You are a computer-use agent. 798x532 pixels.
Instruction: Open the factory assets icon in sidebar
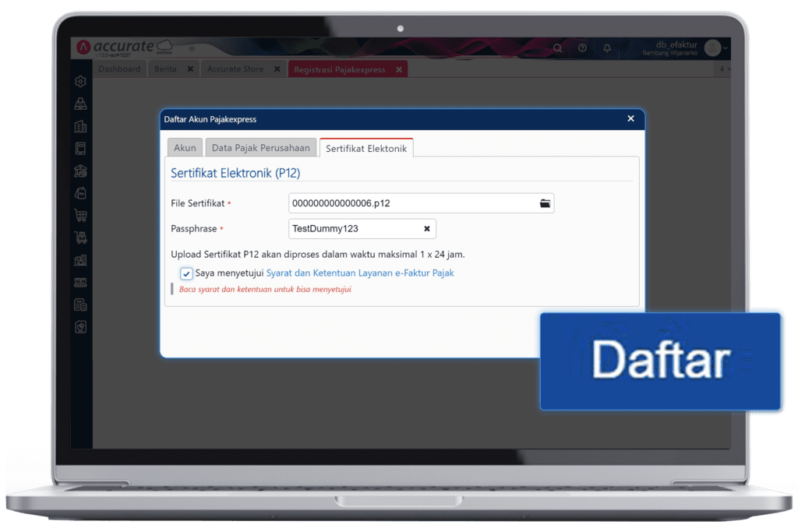[x=80, y=260]
